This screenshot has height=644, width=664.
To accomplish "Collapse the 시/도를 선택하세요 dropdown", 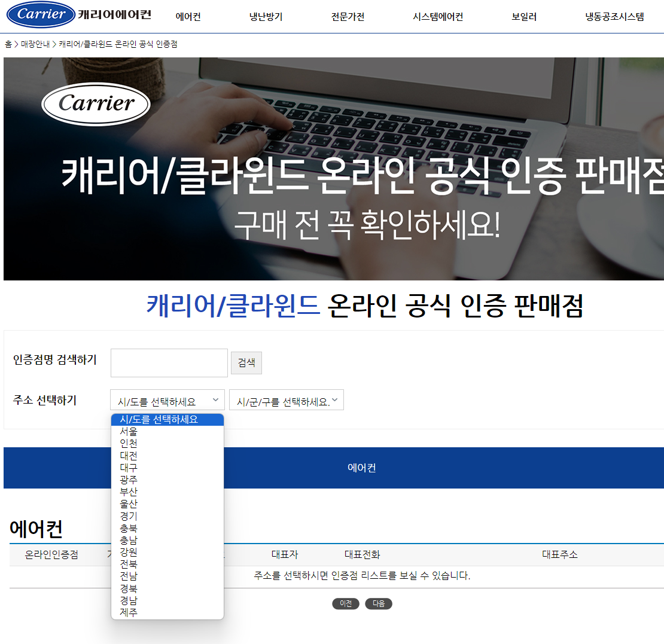I will point(167,399).
